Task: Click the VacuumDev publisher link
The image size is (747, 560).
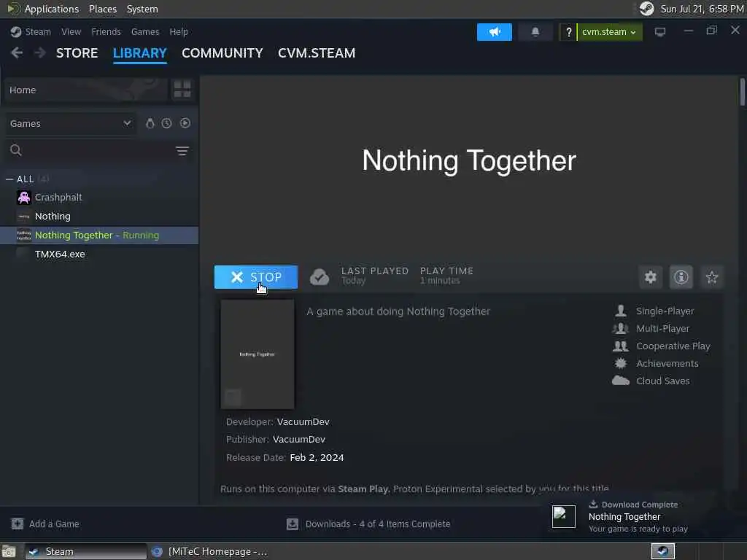Action: point(298,440)
